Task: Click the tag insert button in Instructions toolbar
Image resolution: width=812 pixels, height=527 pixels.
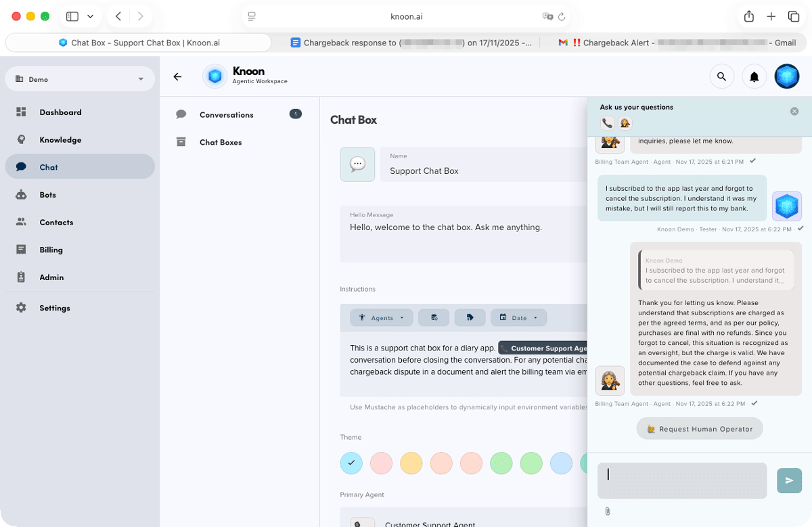Action: 470,317
